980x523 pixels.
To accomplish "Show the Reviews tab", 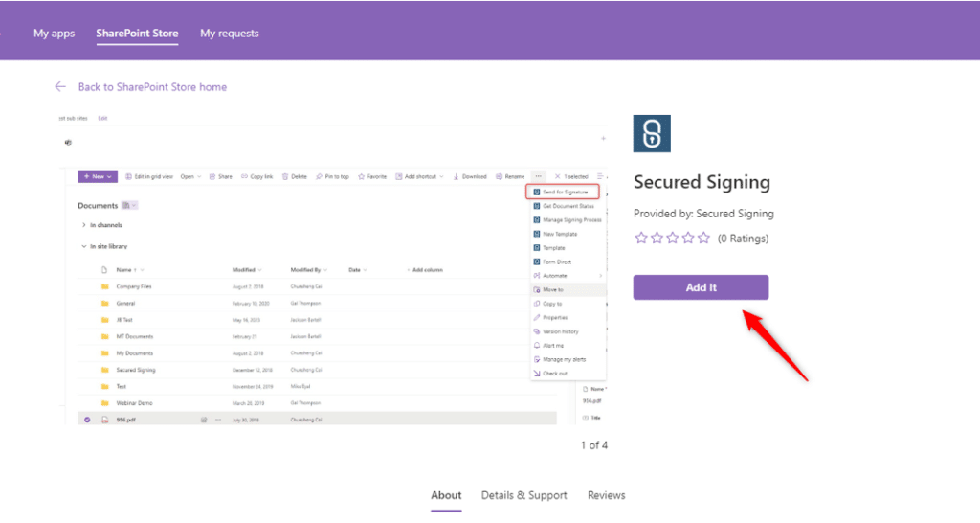I will [606, 495].
